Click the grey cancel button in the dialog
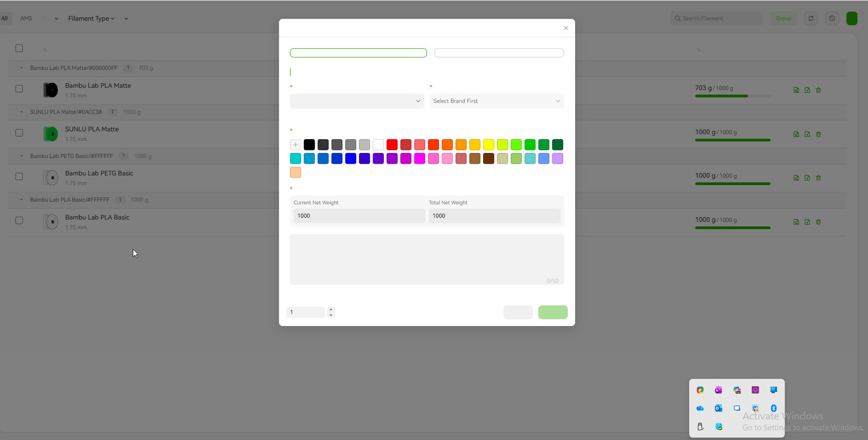The height and width of the screenshot is (440, 868). coord(518,312)
